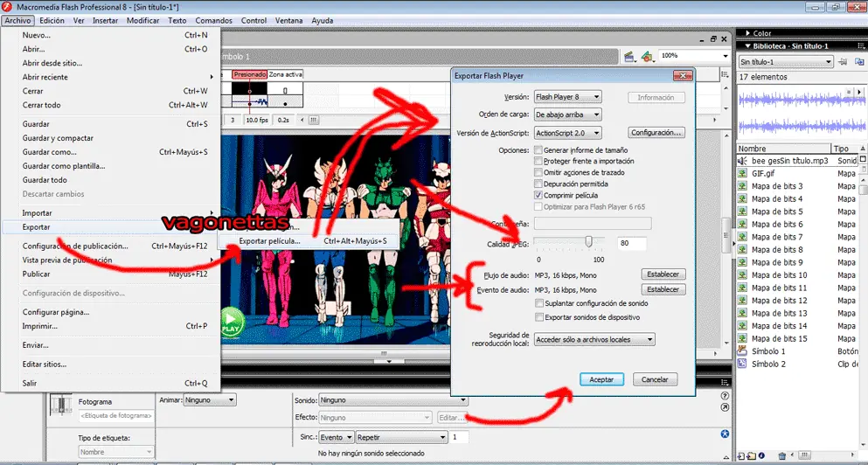Enable Proteger frente a importación checkbox

tap(538, 161)
